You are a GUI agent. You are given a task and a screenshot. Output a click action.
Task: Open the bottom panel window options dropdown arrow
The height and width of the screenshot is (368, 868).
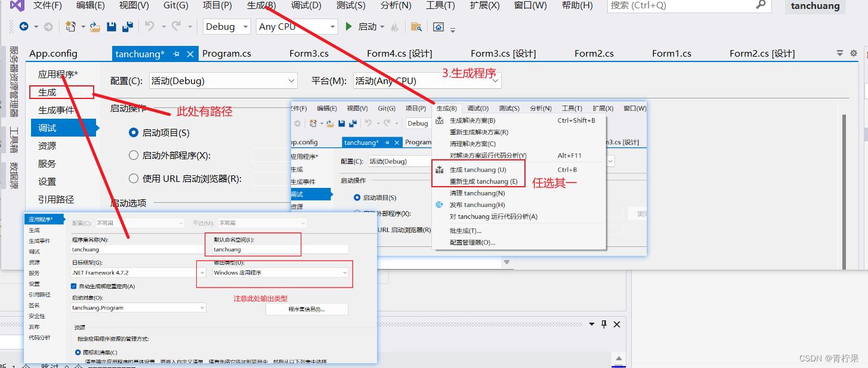[592, 324]
